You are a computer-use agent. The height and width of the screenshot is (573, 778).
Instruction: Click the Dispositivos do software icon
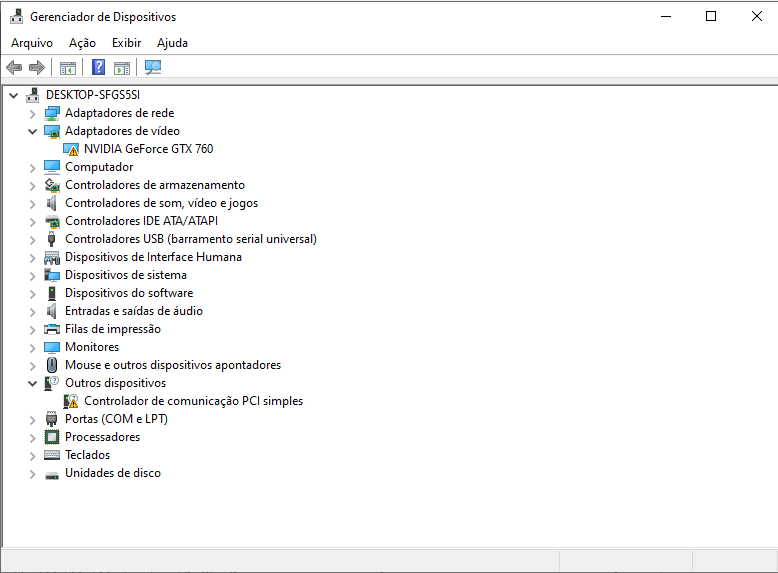point(52,293)
